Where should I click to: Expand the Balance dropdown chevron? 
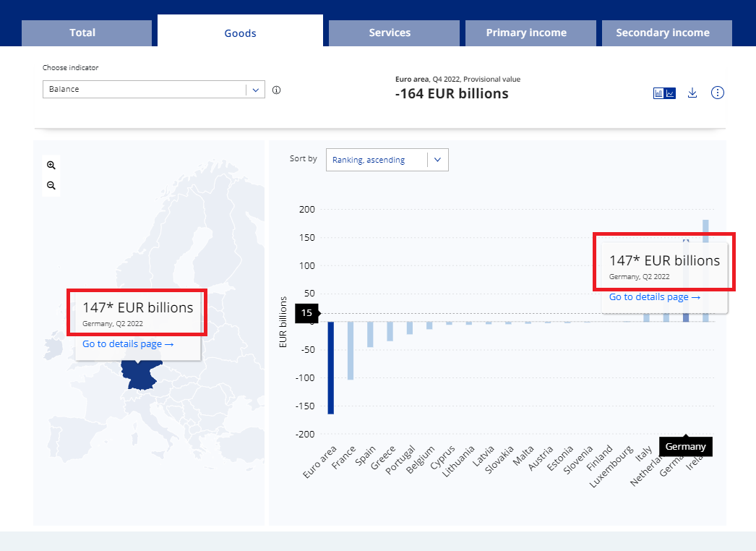255,90
